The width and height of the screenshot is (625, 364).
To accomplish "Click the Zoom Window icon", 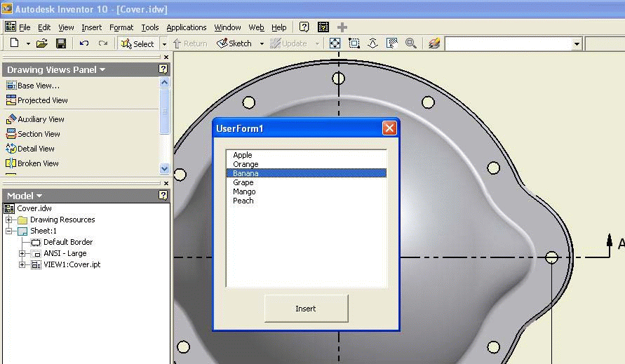I will (354, 43).
